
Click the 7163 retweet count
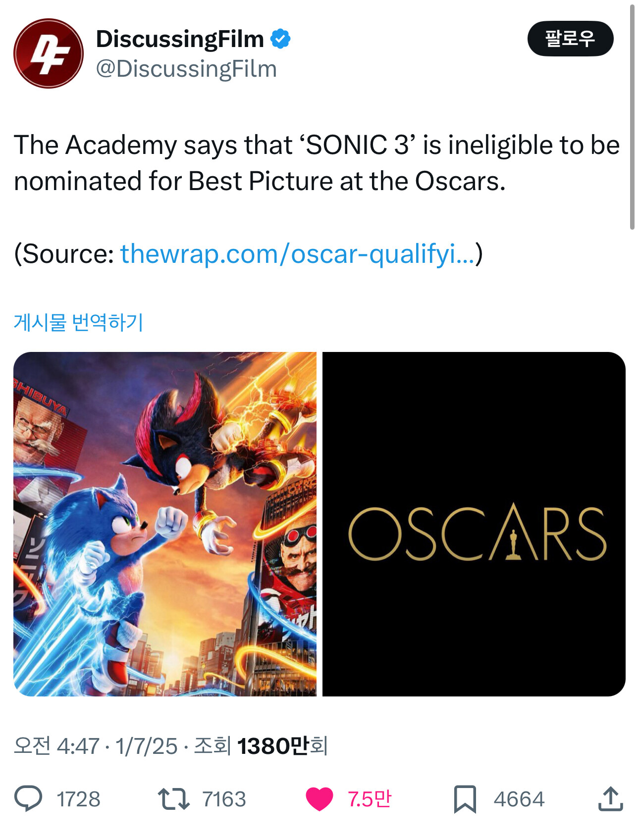click(224, 799)
